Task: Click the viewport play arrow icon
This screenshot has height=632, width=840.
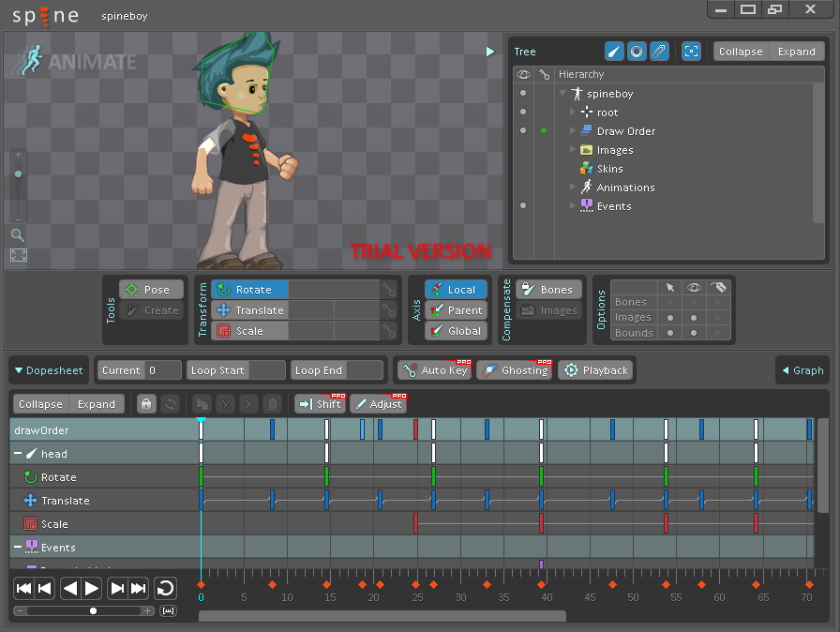Action: click(x=489, y=52)
